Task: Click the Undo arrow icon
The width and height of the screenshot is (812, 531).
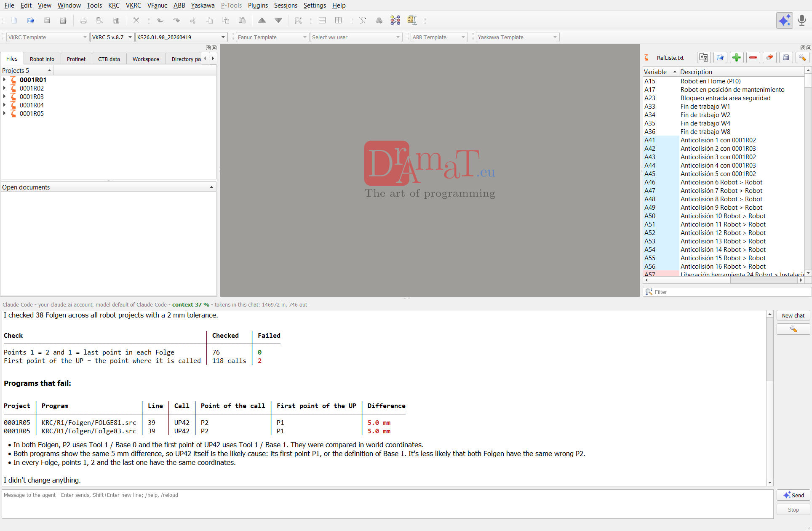Action: [x=160, y=20]
